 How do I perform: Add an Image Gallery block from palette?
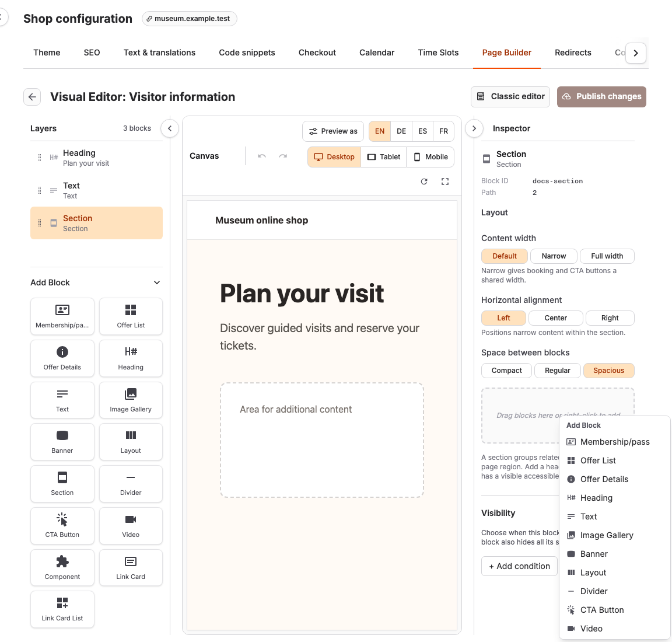tap(131, 400)
